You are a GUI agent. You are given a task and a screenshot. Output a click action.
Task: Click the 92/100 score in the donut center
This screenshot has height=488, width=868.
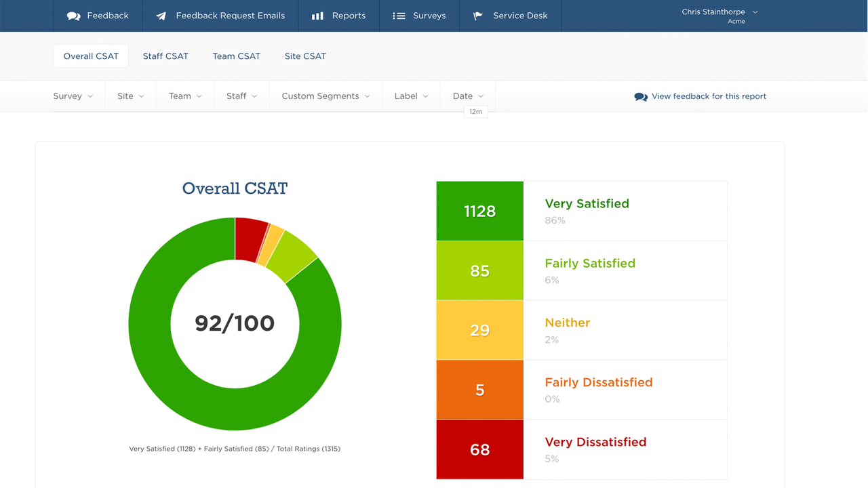[235, 323]
